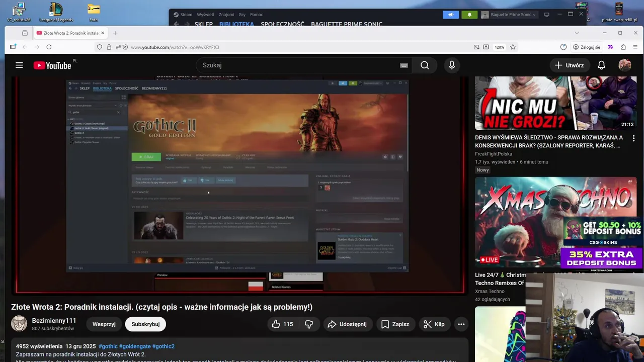Click the Steam megaphone announcements icon
Image resolution: width=644 pixels, height=362 pixels.
[451, 15]
